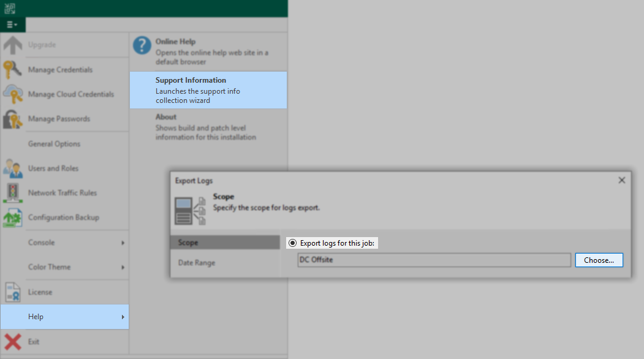
Task: Click the Configuration Backup icon
Action: (13, 217)
